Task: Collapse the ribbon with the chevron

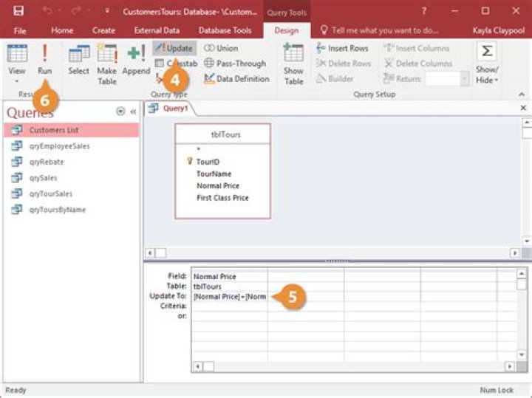Action: click(522, 95)
